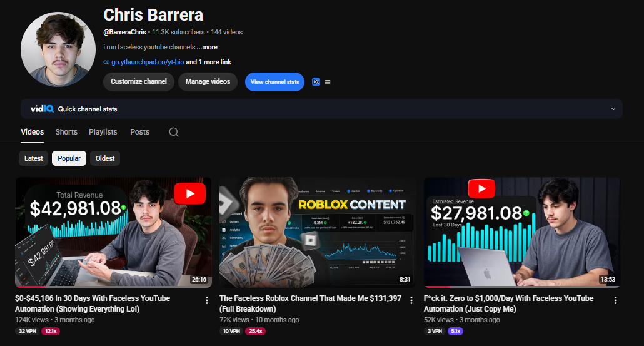Image resolution: width=644 pixels, height=346 pixels.
Task: Click the $27,981.08 Estimated Revenue thumbnail
Action: [x=521, y=232]
